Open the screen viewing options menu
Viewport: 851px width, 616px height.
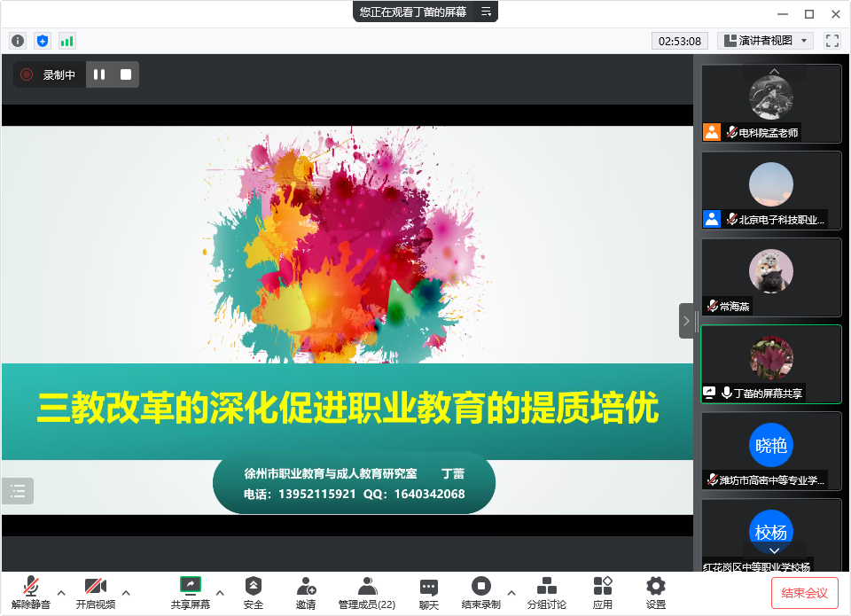coord(486,12)
